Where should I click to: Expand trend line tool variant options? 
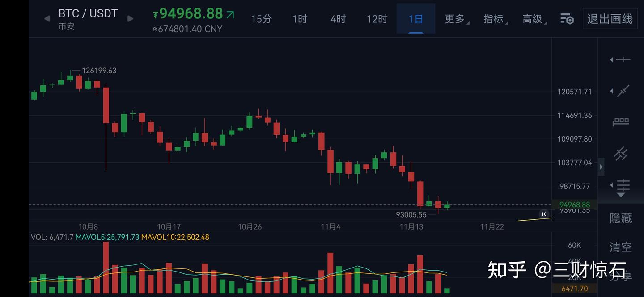[612, 91]
